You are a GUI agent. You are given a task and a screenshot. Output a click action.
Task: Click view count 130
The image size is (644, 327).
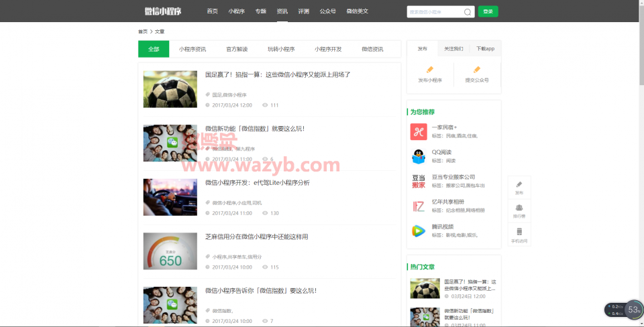(x=275, y=213)
